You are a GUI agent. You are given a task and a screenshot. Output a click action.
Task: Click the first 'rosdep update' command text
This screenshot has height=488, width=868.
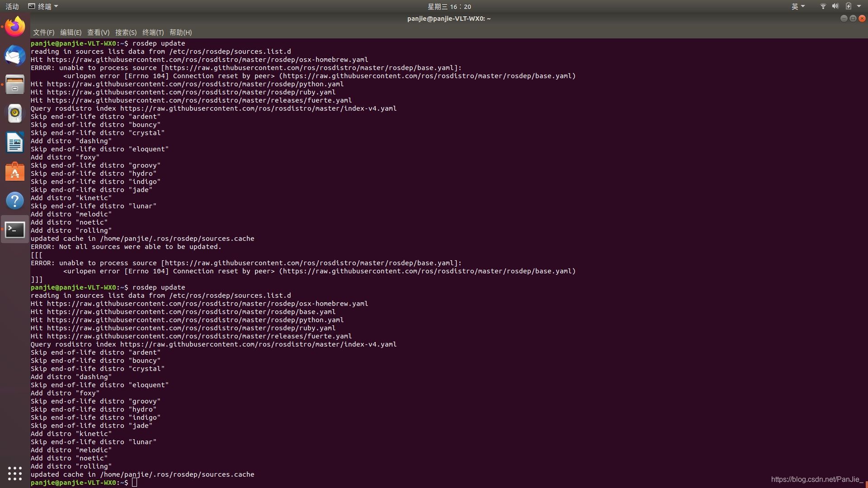click(159, 43)
